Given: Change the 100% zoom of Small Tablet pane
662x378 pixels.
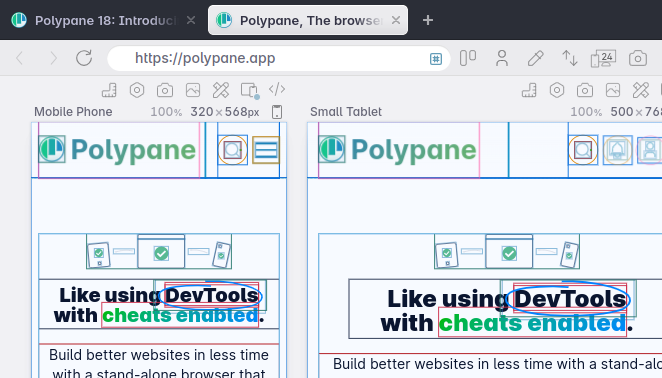Looking at the screenshot, I should (586, 112).
